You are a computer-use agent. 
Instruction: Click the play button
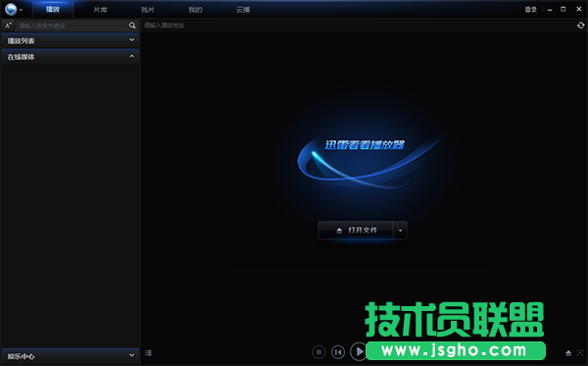click(x=359, y=351)
